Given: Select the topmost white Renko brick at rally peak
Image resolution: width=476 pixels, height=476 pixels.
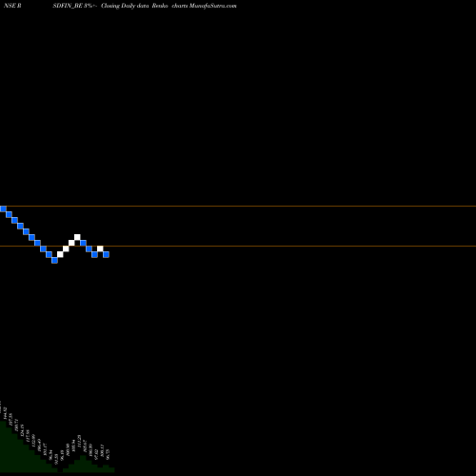Looking at the screenshot, I should (77, 237).
